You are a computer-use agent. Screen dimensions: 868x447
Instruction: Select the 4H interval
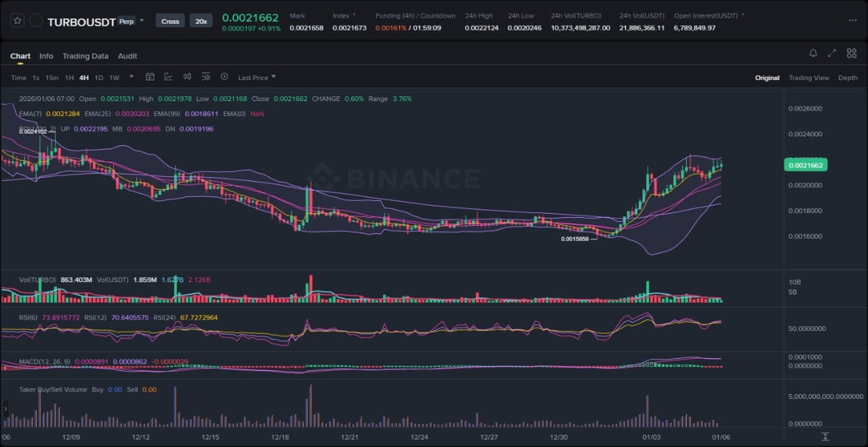click(x=84, y=77)
